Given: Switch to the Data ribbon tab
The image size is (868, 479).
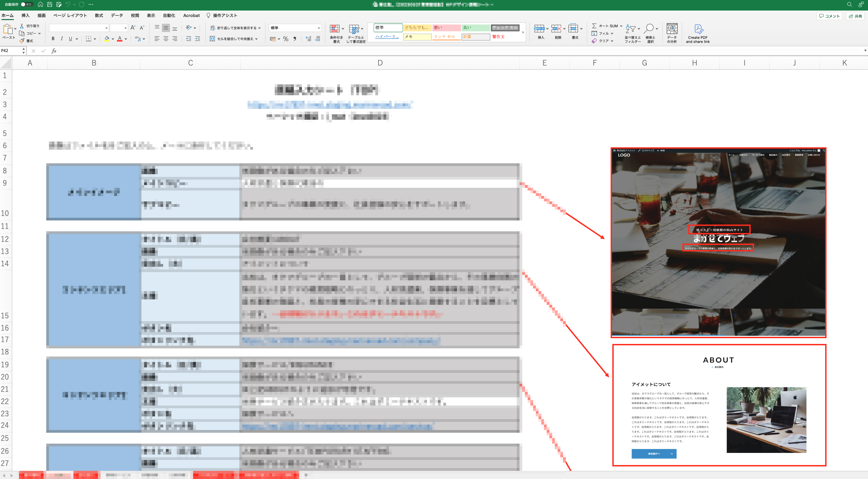Looking at the screenshot, I should click(117, 15).
